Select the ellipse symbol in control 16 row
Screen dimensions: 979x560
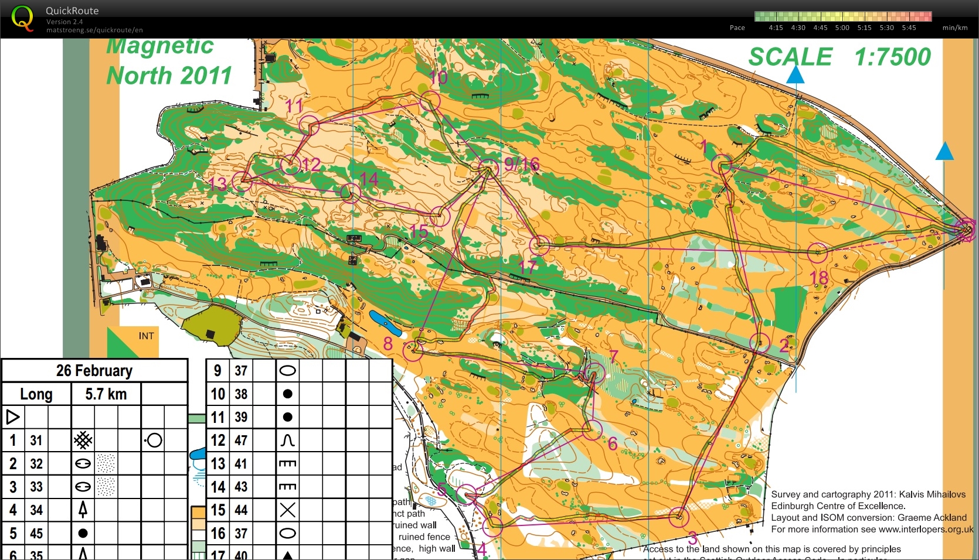(287, 533)
